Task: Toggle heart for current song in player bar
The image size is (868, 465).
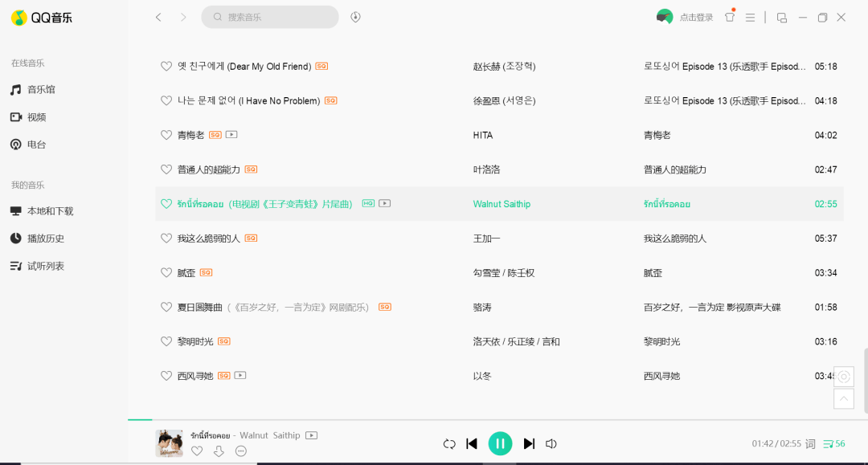Action: coord(197,451)
